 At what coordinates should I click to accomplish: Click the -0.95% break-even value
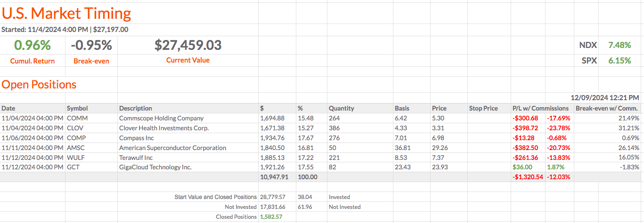(x=91, y=45)
